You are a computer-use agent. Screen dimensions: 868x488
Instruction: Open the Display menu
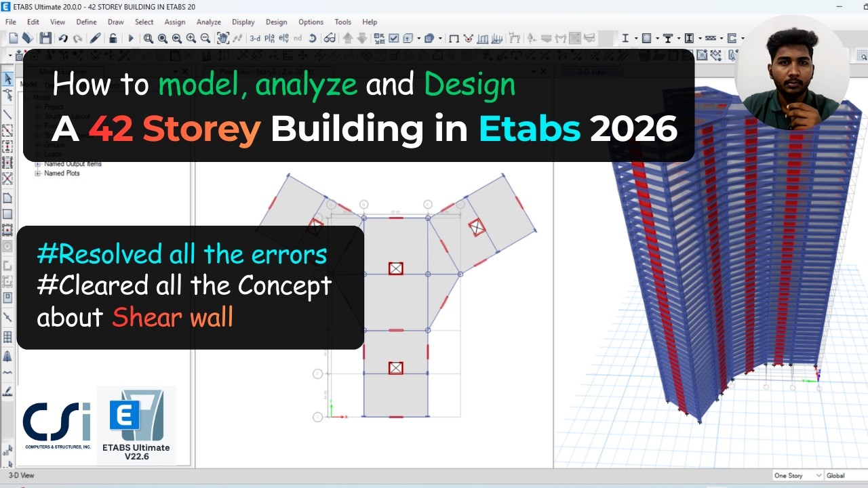[x=243, y=22]
